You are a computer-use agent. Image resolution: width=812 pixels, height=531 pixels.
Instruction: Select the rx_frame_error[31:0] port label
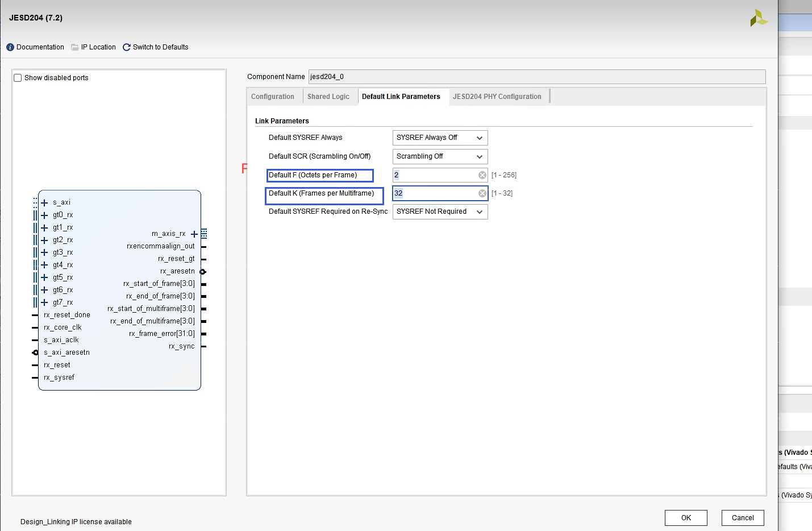pyautogui.click(x=162, y=334)
